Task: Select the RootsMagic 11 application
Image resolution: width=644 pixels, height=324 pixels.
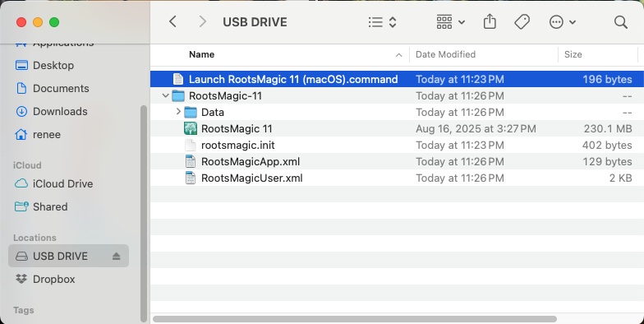Action: 237,128
